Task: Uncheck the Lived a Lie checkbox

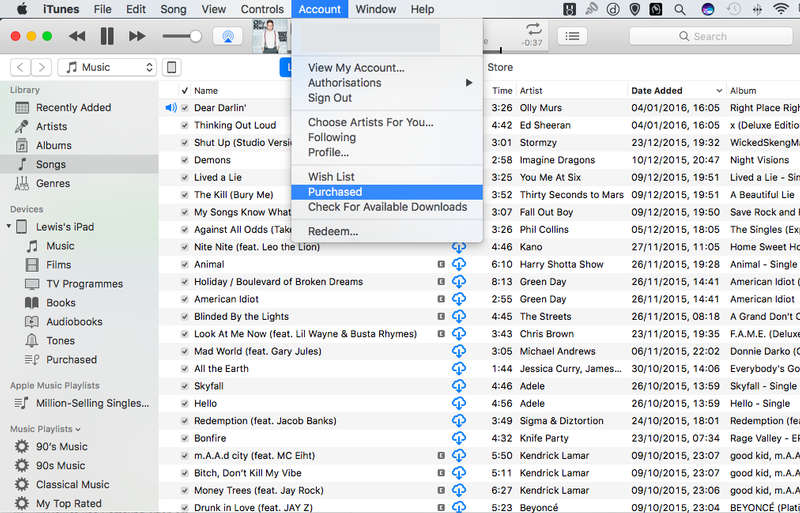Action: 185,177
